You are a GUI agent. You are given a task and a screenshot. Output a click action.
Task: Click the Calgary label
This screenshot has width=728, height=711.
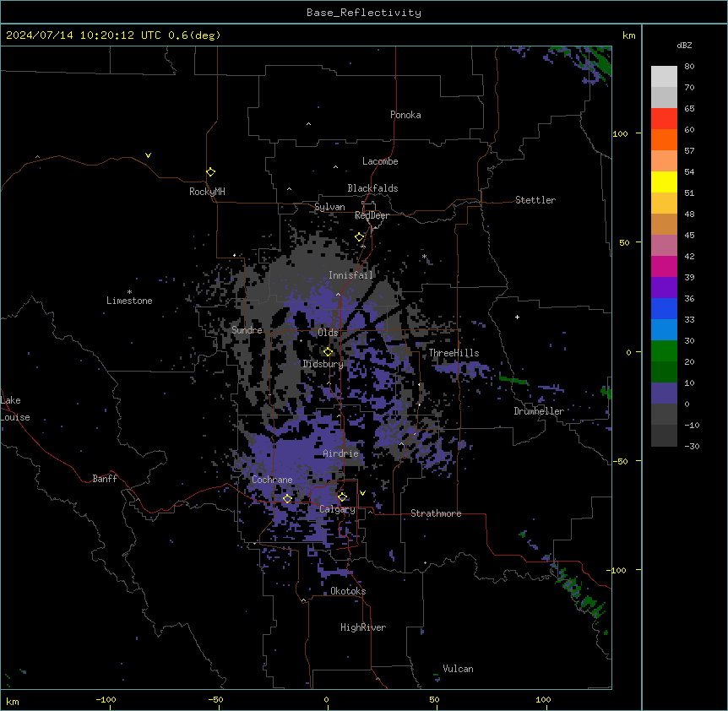[337, 509]
